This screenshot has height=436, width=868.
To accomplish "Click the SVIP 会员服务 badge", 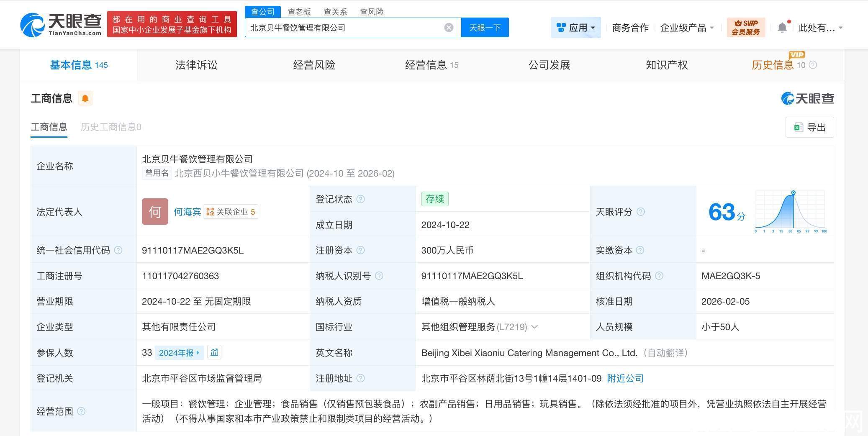I will pos(745,28).
